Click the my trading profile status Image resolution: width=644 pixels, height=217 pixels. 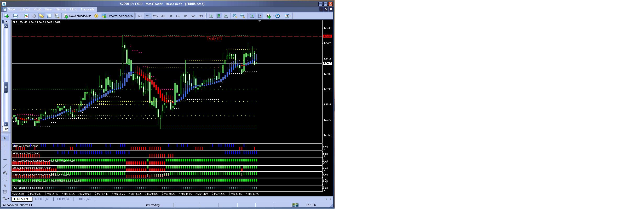pyautogui.click(x=153, y=205)
